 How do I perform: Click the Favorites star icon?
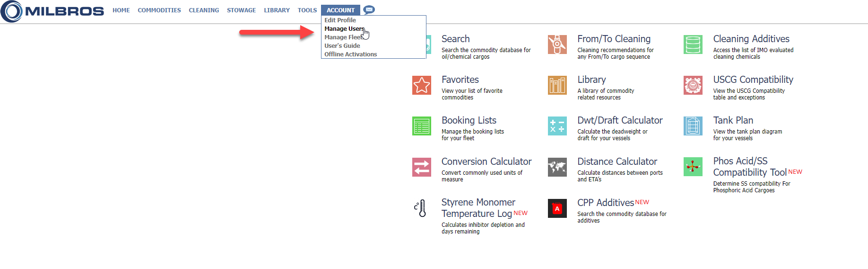click(421, 85)
